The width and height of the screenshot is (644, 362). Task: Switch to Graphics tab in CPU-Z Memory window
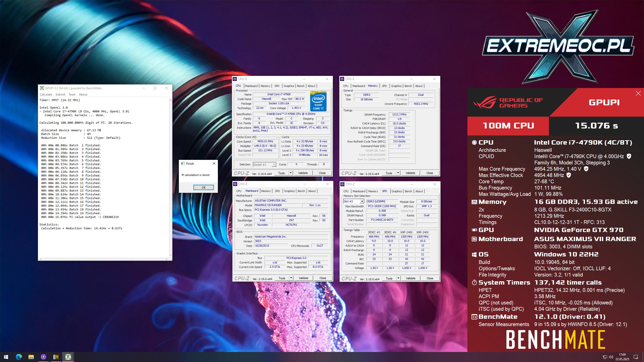(x=396, y=86)
